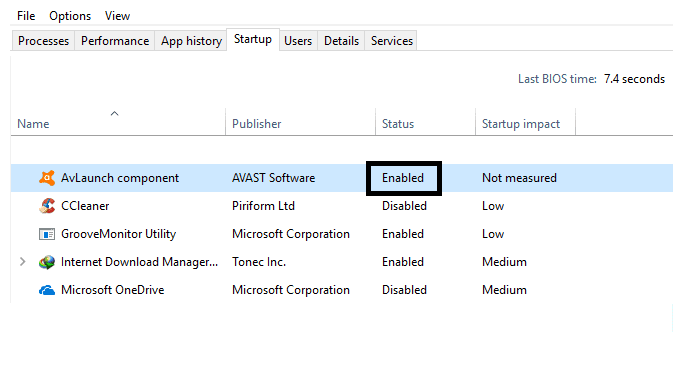
Task: Switch to the Processes tab
Action: coord(43,41)
